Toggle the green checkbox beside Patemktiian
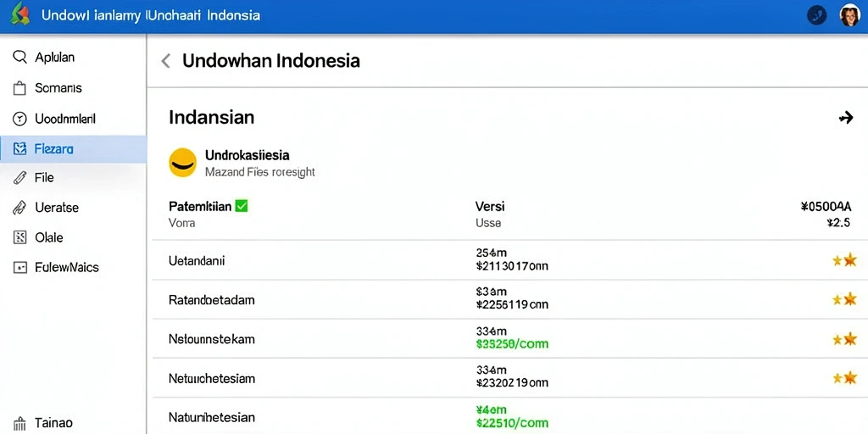868x434 pixels. pos(242,206)
